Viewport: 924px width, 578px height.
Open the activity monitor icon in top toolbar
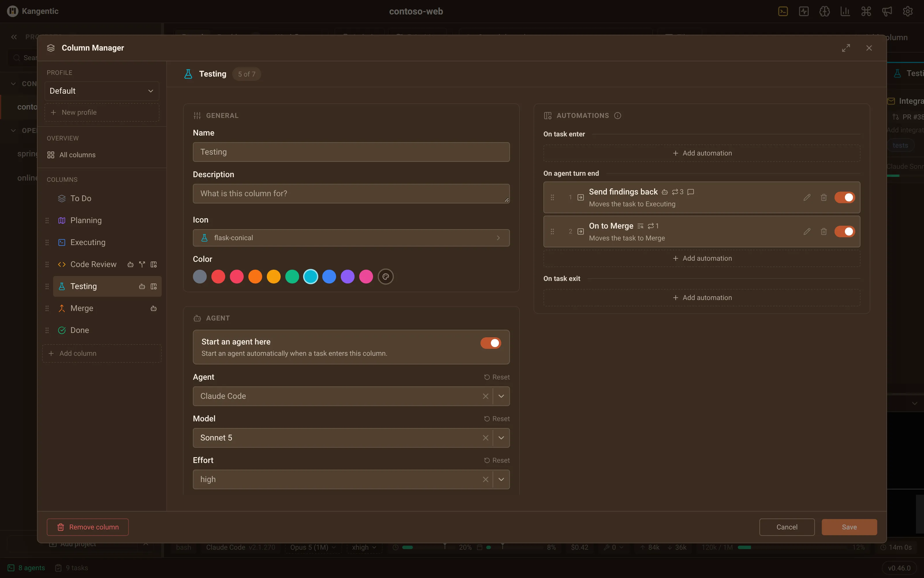click(x=804, y=12)
